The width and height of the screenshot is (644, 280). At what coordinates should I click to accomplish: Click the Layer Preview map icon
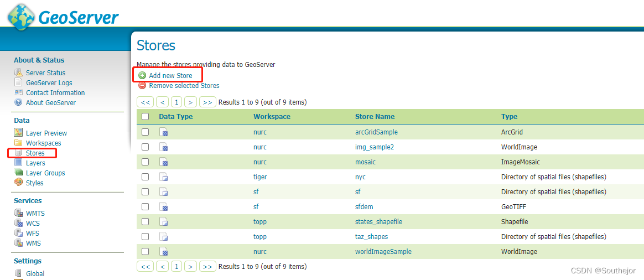click(x=18, y=133)
